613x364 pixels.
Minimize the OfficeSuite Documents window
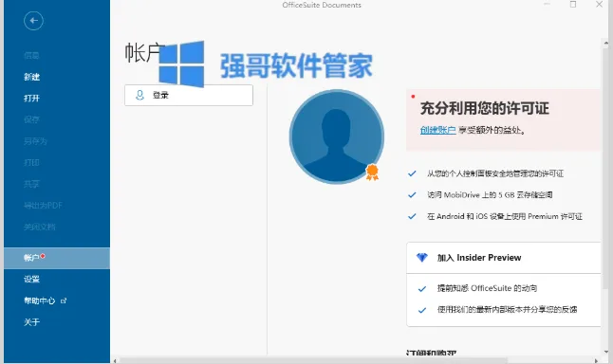[x=547, y=5]
